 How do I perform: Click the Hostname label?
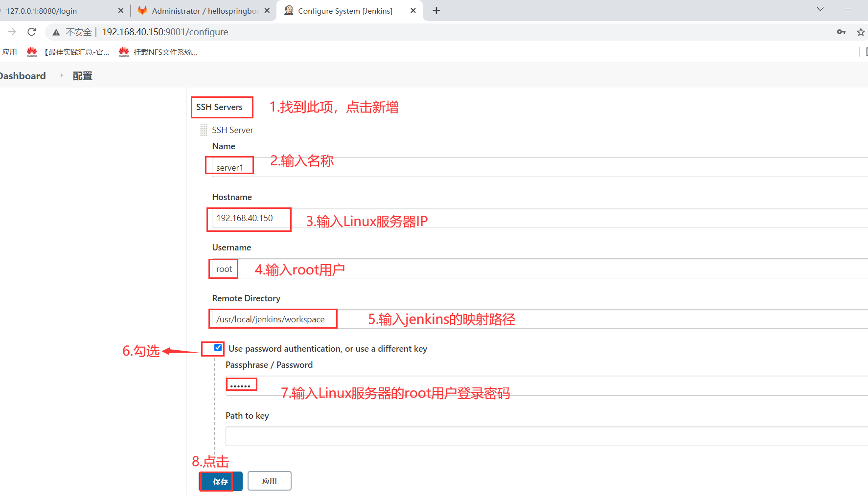pyautogui.click(x=232, y=197)
